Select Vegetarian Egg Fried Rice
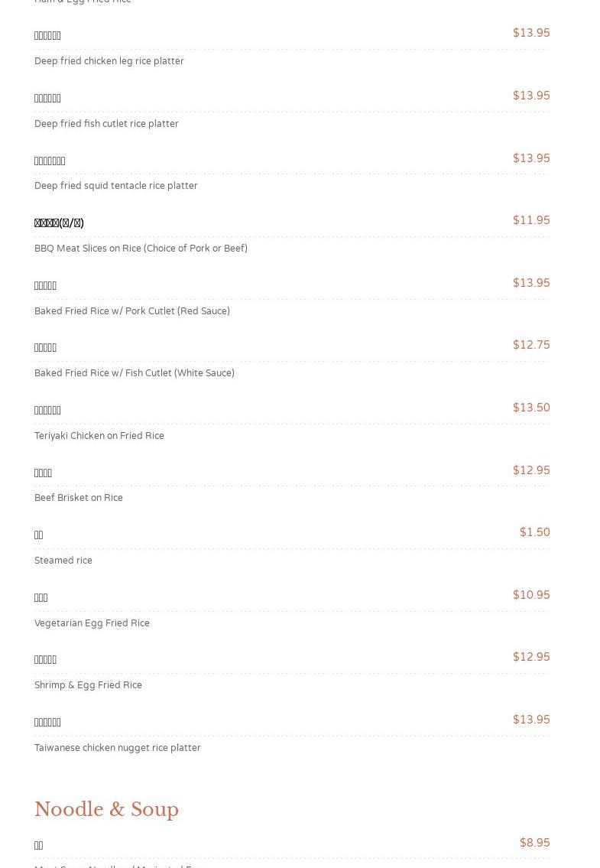The width and height of the screenshot is (600, 868). (x=92, y=623)
